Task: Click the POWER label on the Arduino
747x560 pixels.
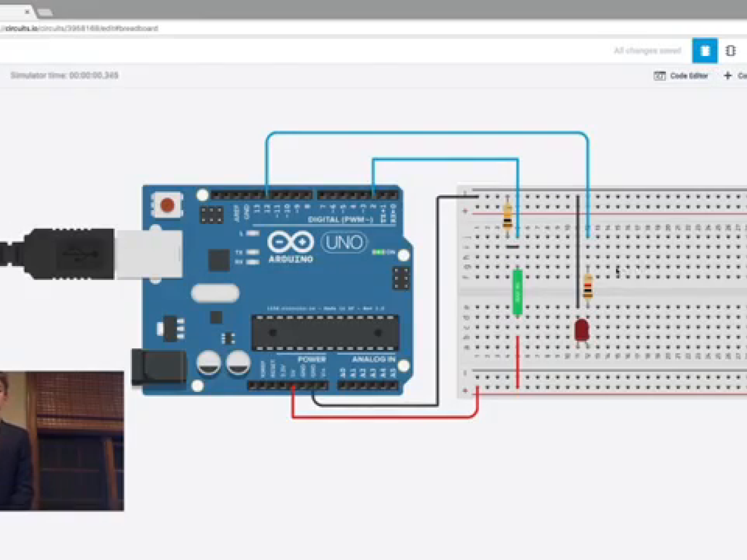Action: tap(312, 359)
